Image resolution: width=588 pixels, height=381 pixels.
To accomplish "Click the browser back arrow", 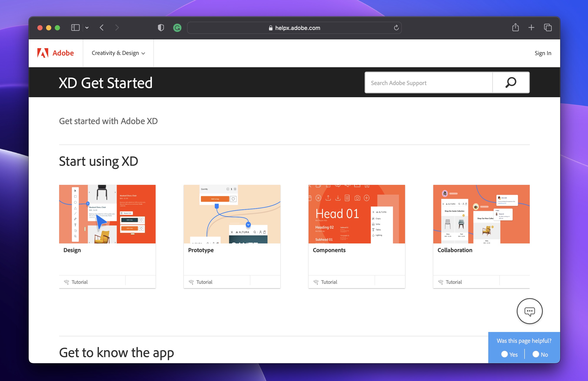I will (x=101, y=28).
